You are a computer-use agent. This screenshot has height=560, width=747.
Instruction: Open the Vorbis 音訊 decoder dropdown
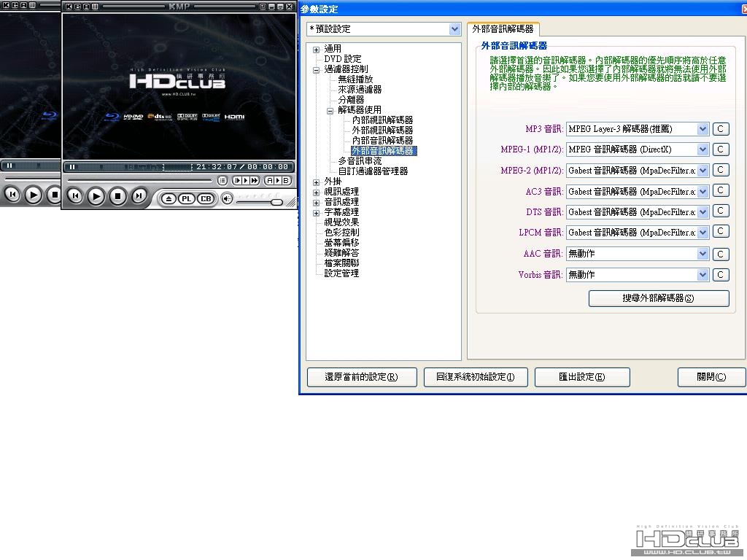(x=703, y=275)
